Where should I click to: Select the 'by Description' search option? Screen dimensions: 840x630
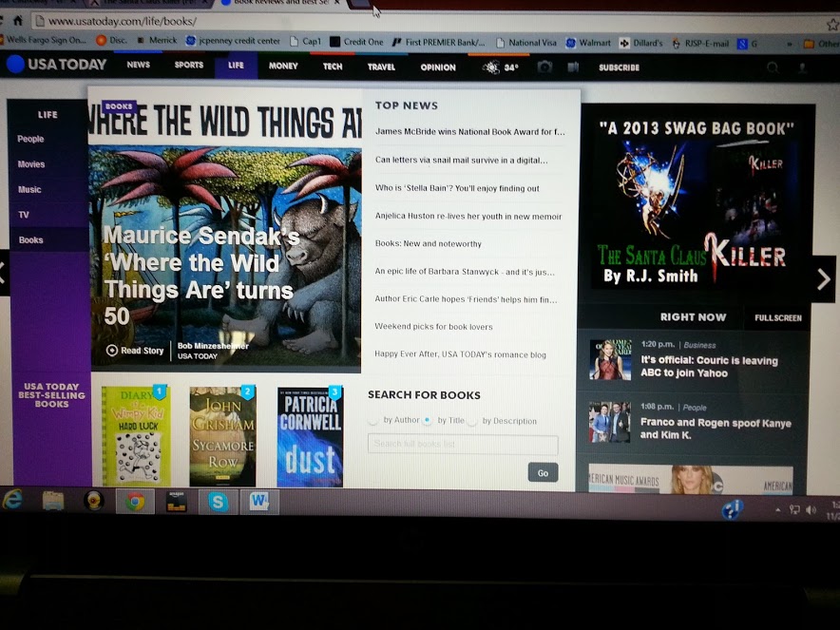[471, 422]
